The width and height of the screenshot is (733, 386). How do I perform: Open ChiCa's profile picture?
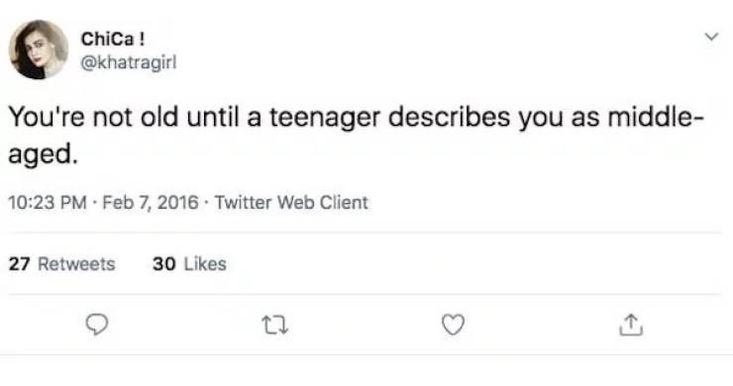coord(38,50)
